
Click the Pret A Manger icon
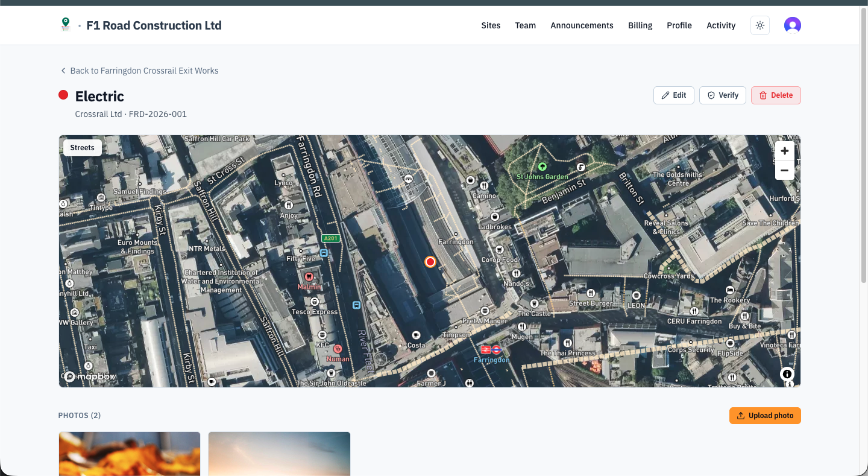[485, 311]
